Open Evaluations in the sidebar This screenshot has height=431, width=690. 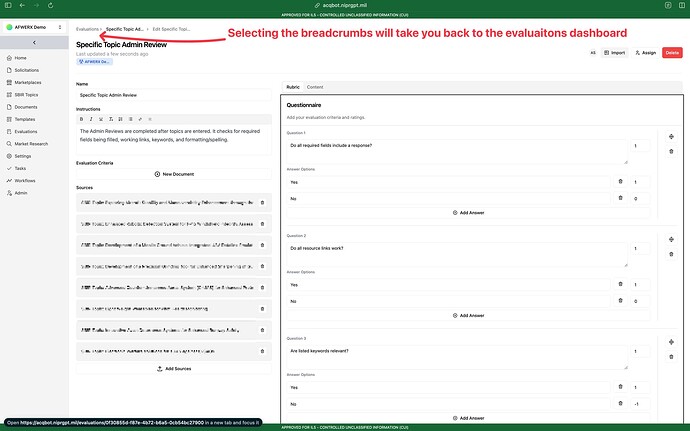[x=26, y=132]
